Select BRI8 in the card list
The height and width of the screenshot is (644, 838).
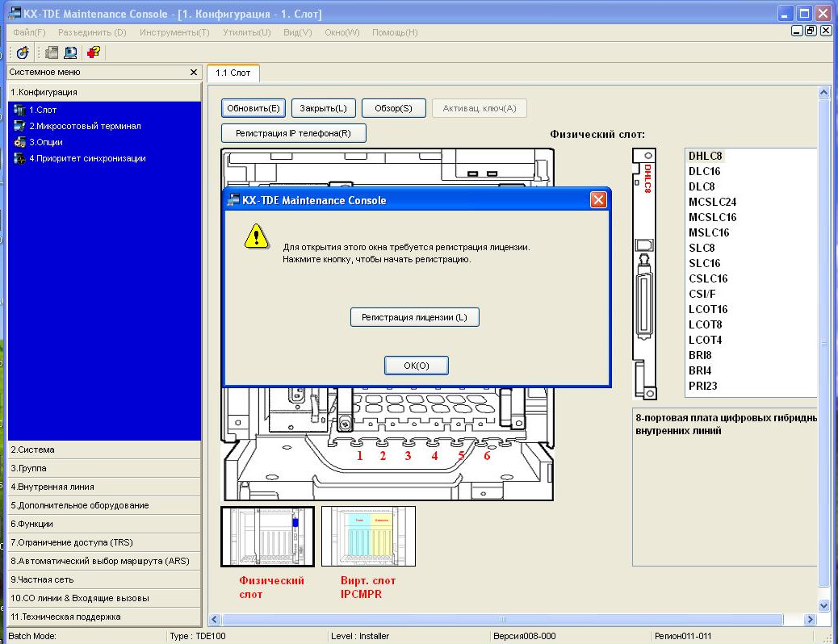click(700, 355)
